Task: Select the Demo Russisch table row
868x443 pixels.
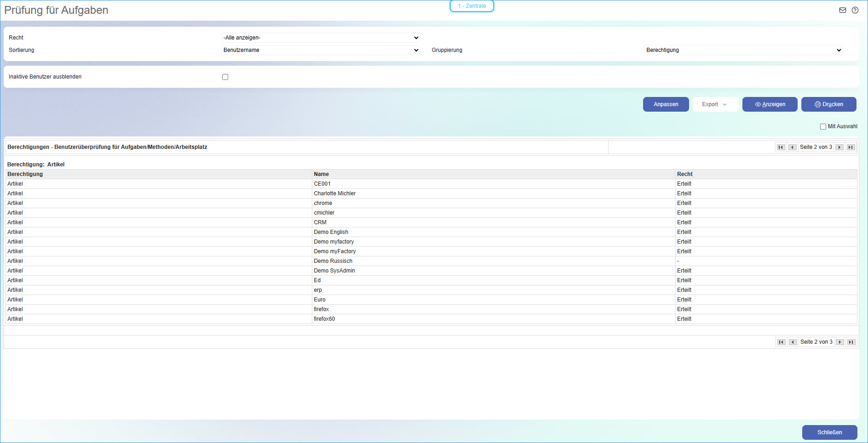Action: coord(333,261)
